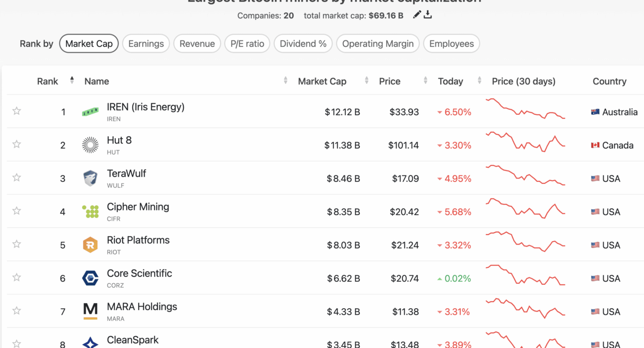Toggle the favorite star for TeraWulf

click(x=16, y=177)
